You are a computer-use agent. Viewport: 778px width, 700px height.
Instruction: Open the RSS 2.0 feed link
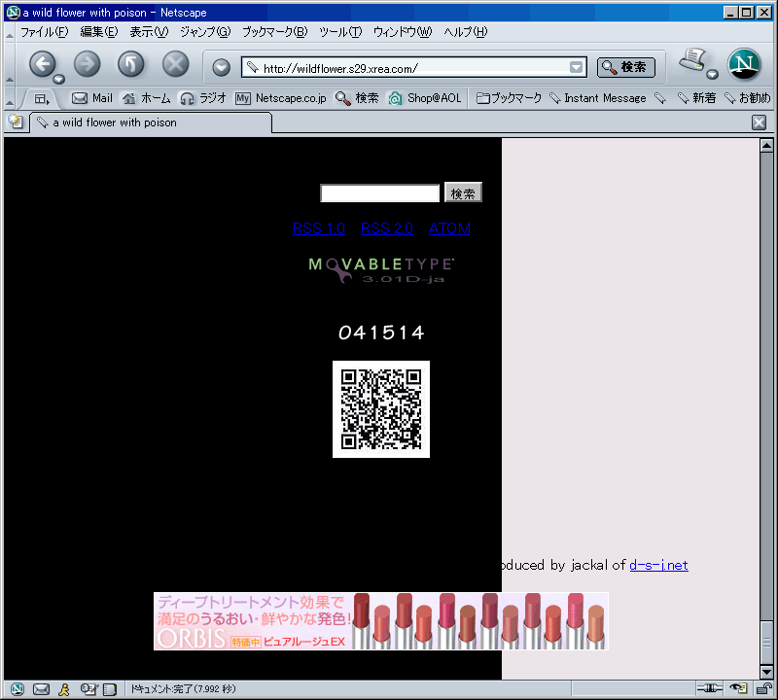pyautogui.click(x=387, y=228)
